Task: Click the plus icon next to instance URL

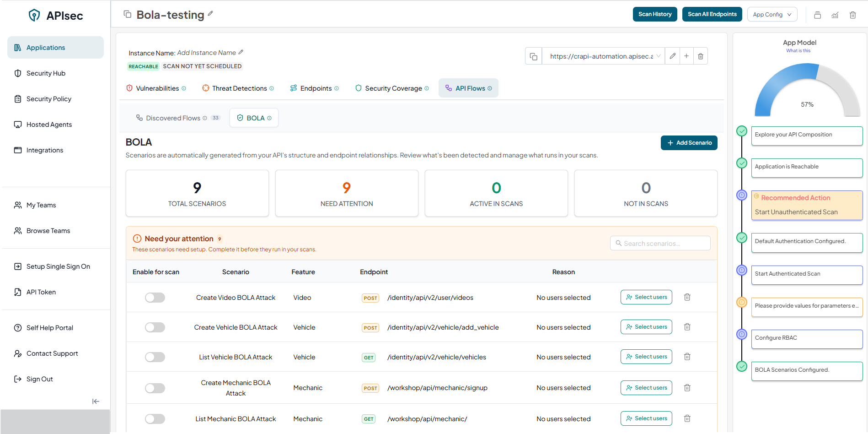Action: 686,56
